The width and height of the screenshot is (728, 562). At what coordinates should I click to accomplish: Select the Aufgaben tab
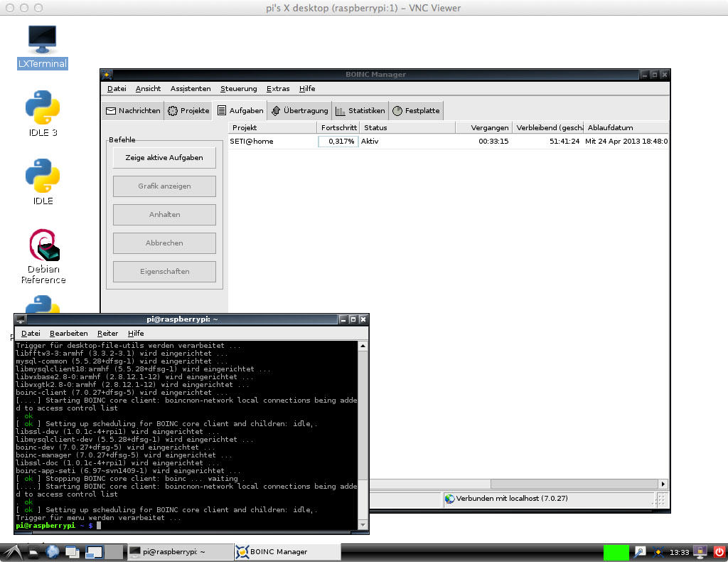tap(240, 110)
